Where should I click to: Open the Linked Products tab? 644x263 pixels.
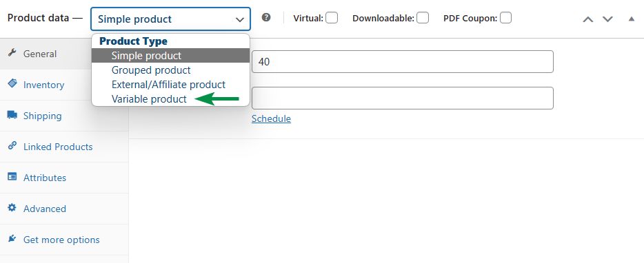(64, 147)
